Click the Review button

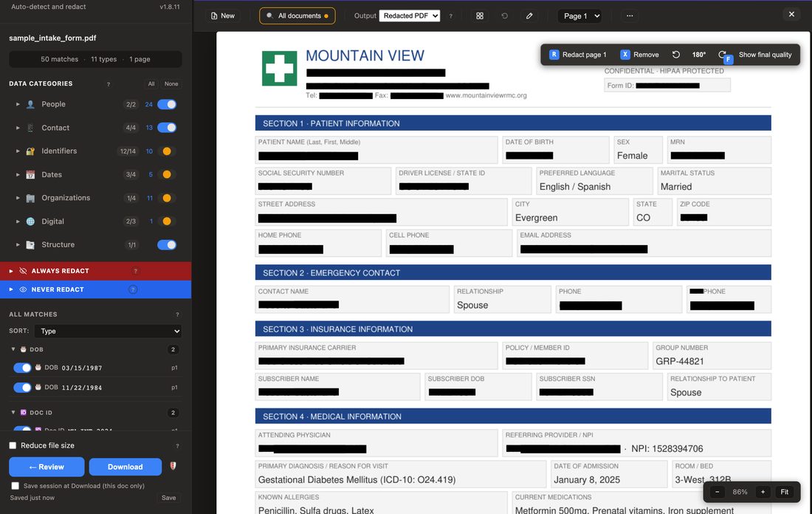tap(47, 467)
